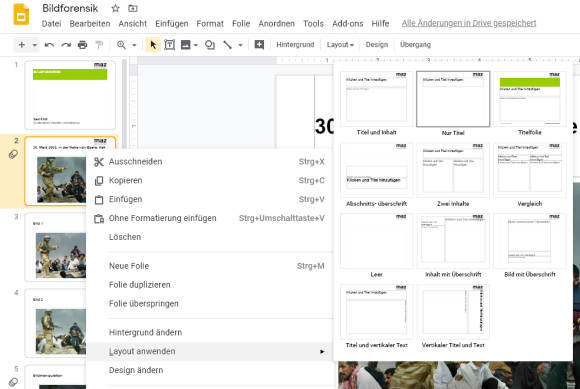Expand the 'Layout anwenden' submenu
580x389 pixels.
click(210, 351)
